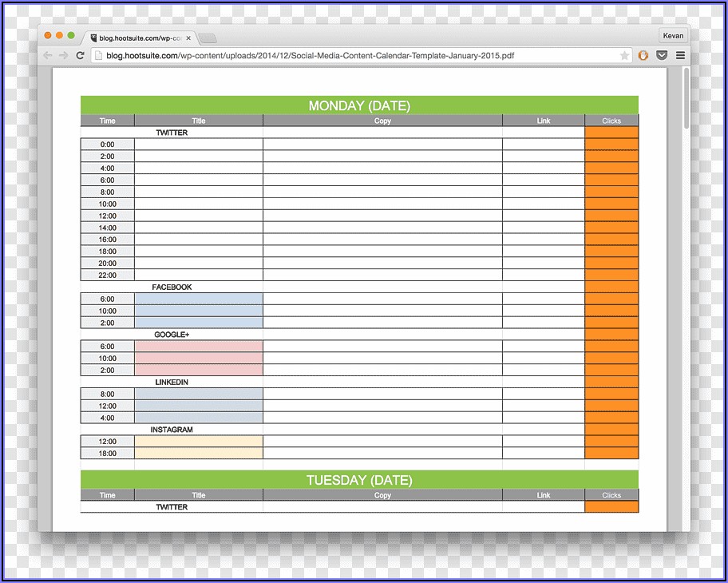Click the green MONDAY (DATE) header
The image size is (728, 583).
coord(359,105)
